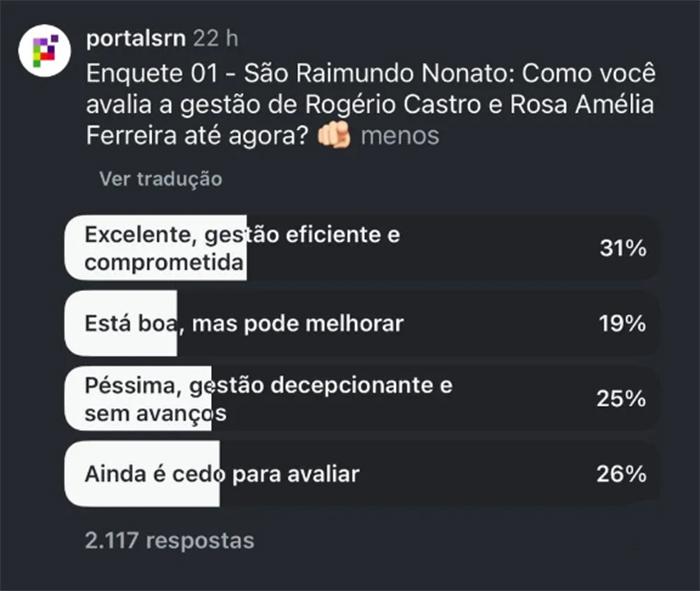This screenshot has width=700, height=591.
Task: Pick the 'Ainda é cedo para avaliar' option
Action: (221, 474)
